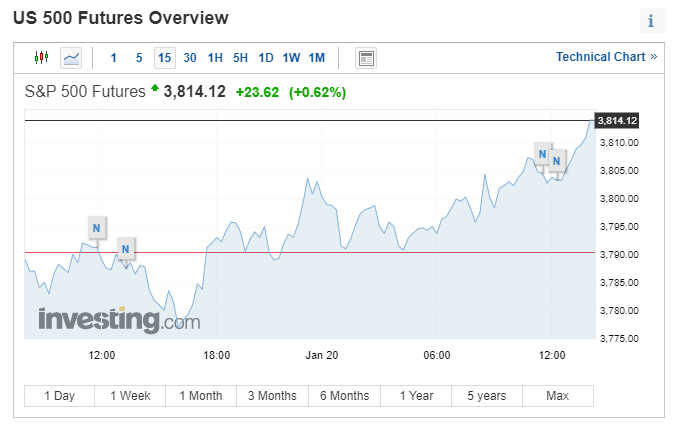Open news marker N near 12:00 first day
This screenshot has height=429, width=682.
(x=97, y=228)
